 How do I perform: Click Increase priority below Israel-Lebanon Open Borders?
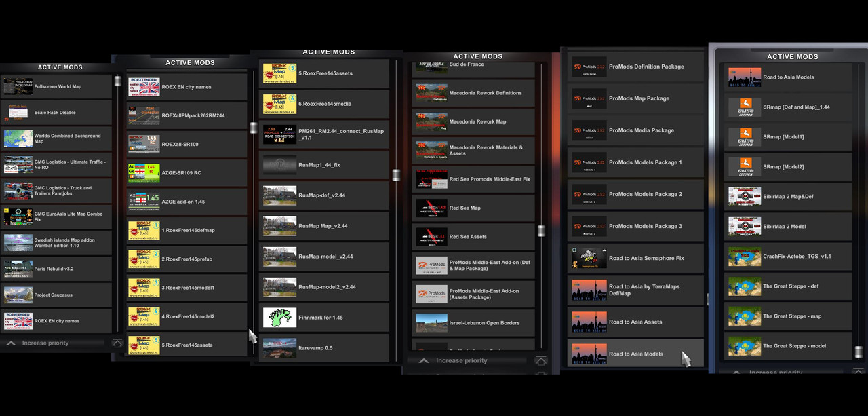(461, 360)
